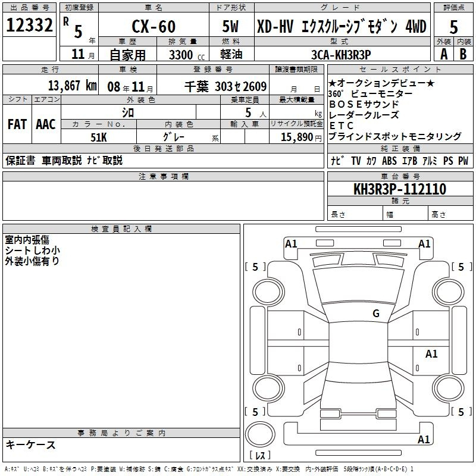
Task: Select the exterior grade A under 外装
Action: tap(444, 54)
